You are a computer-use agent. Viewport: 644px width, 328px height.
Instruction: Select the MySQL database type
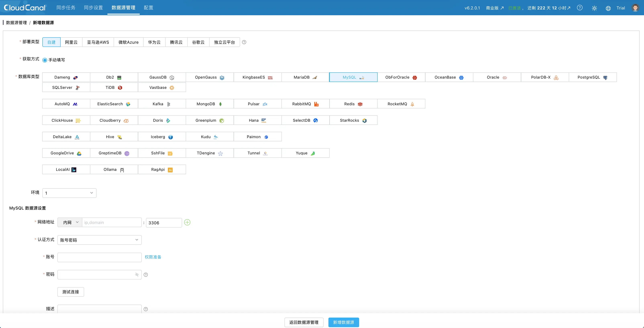coord(353,77)
